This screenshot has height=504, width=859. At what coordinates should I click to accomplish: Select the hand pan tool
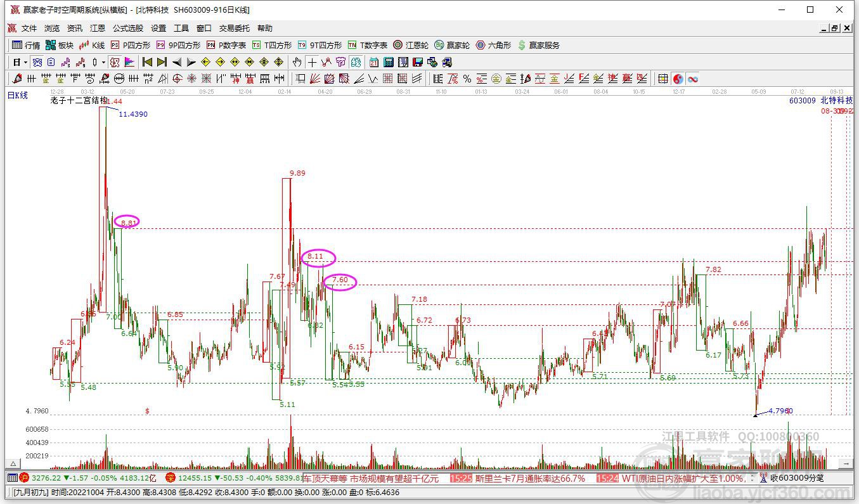[x=297, y=62]
